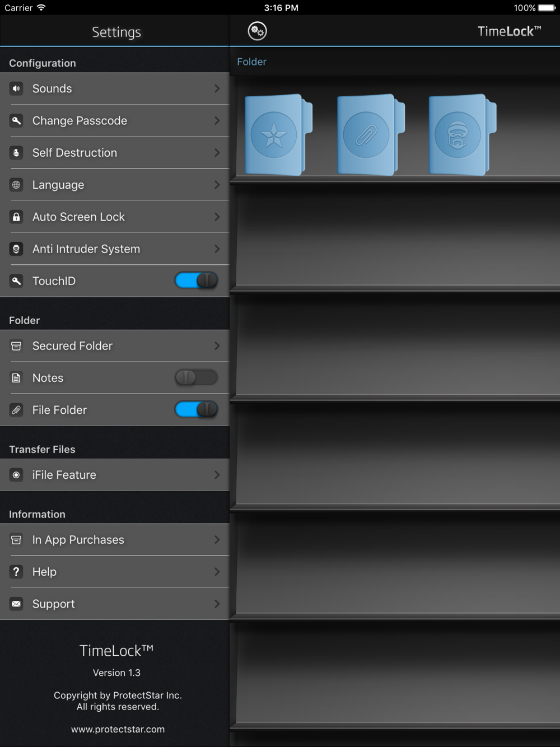Image resolution: width=560 pixels, height=747 pixels.
Task: Click the In App Purchases chevron
Action: 217,540
